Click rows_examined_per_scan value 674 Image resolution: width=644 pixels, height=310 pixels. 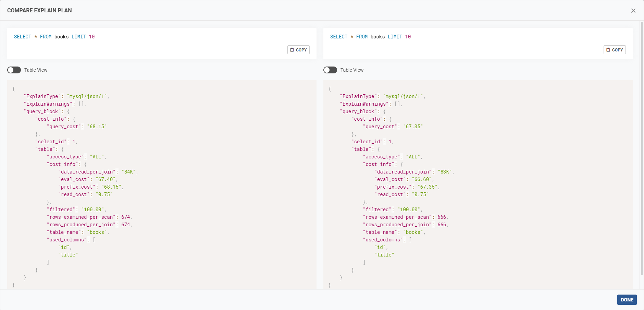pos(126,217)
